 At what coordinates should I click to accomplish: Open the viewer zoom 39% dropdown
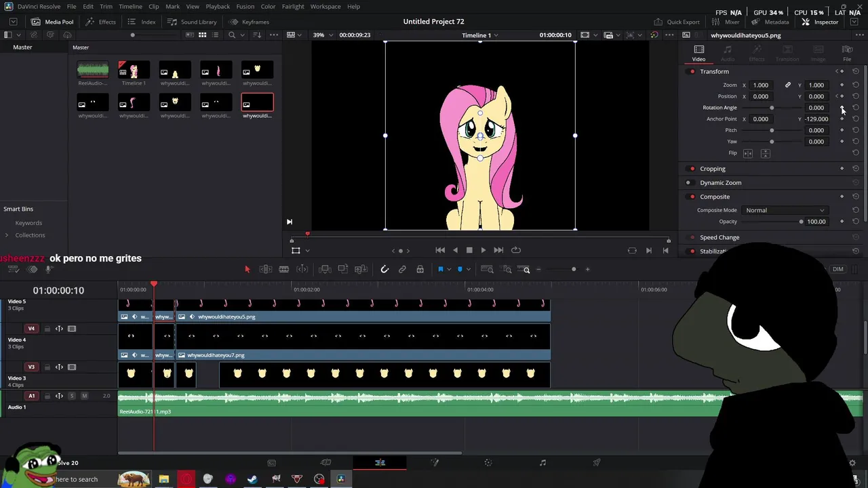point(321,35)
